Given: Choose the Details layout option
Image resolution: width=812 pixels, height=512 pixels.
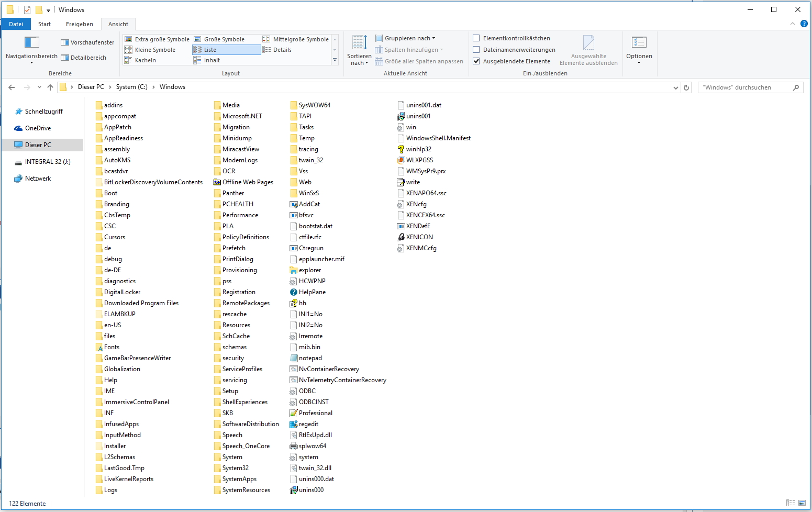Looking at the screenshot, I should coord(277,50).
